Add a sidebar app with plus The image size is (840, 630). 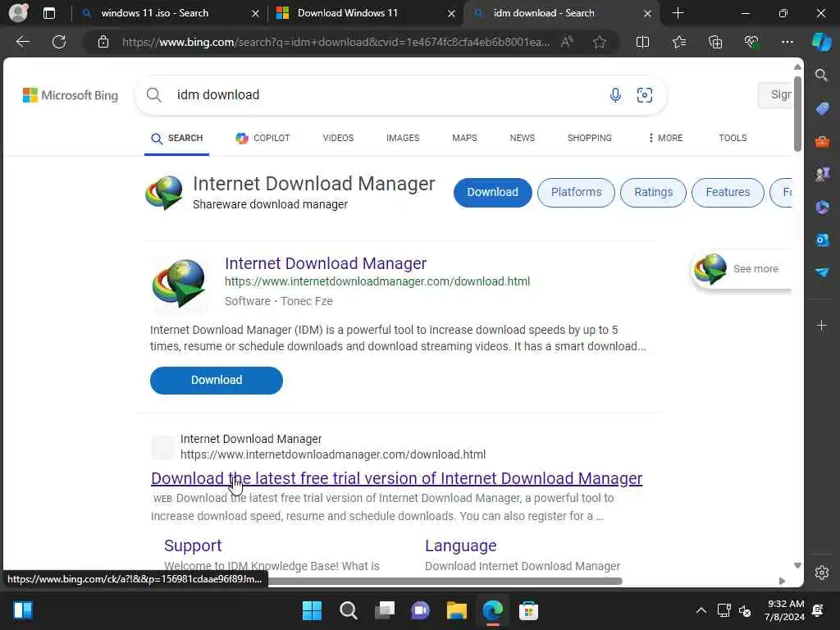click(821, 325)
